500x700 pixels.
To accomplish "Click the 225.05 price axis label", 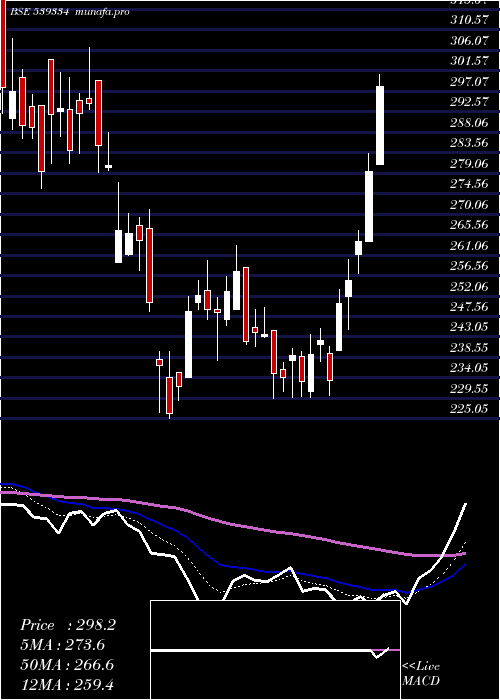I will (x=469, y=409).
